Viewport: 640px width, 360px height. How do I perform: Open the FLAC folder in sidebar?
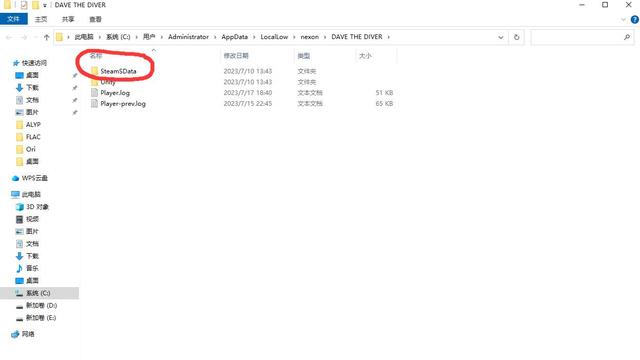pos(33,137)
